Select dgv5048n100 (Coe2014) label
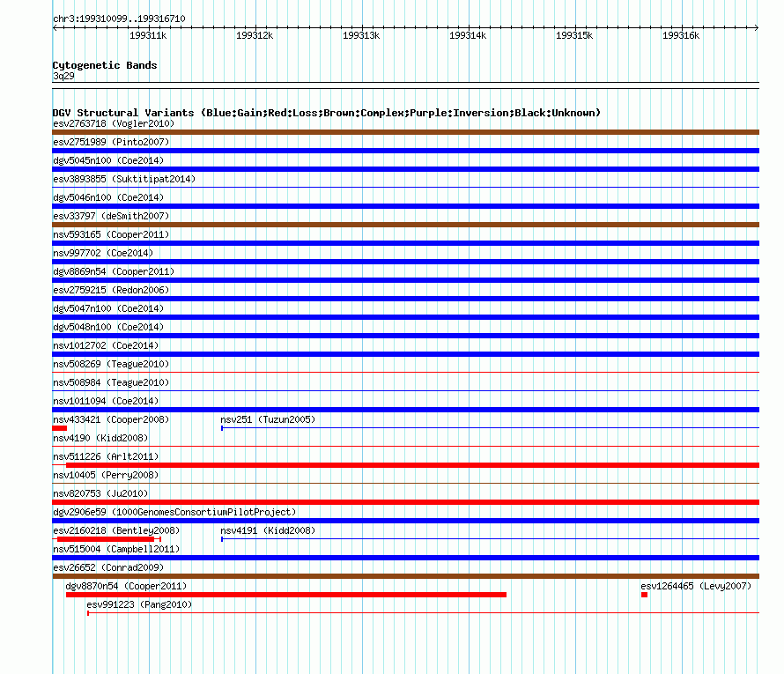Image resolution: width=784 pixels, height=674 pixels. (x=108, y=327)
